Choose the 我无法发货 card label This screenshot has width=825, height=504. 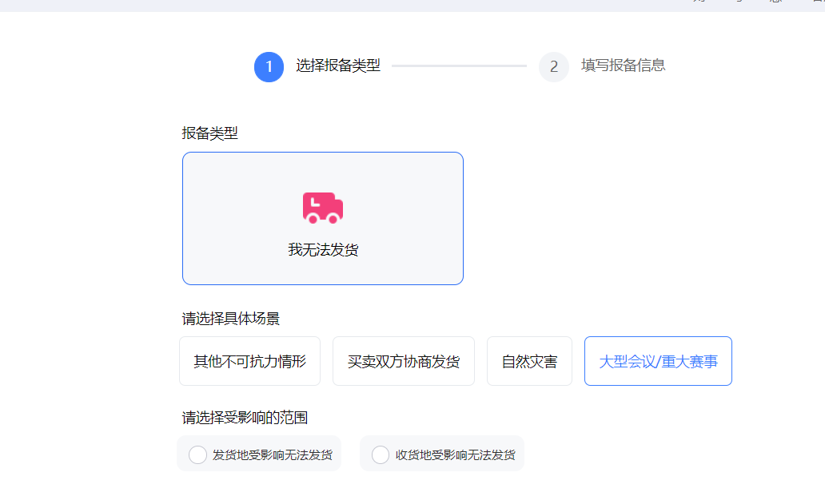(x=323, y=250)
